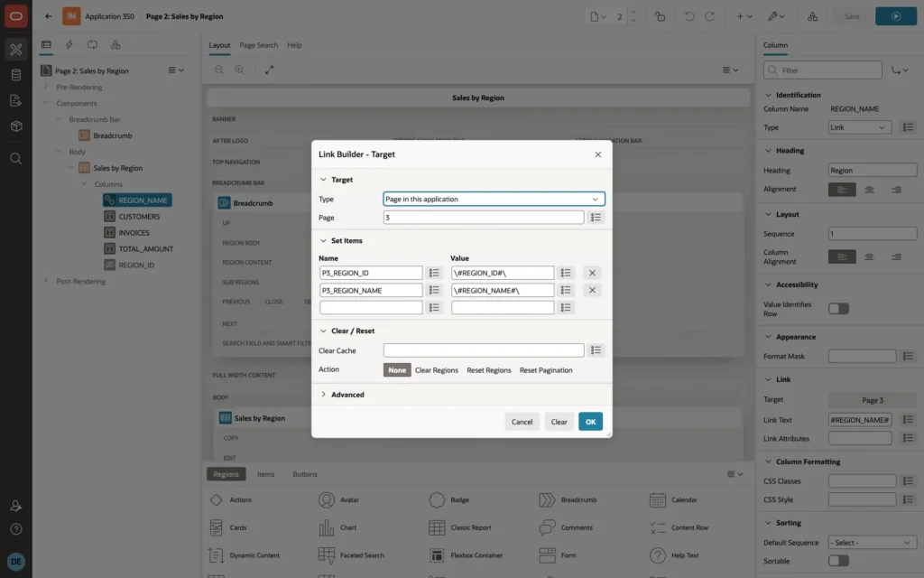Image resolution: width=924 pixels, height=578 pixels.
Task: Toggle the Sortable switch
Action: click(x=838, y=561)
